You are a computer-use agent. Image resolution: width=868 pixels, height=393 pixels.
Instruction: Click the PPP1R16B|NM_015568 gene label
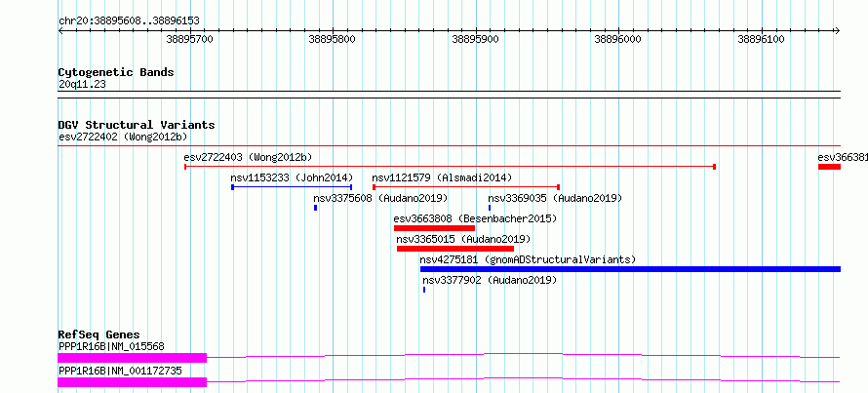click(x=111, y=346)
